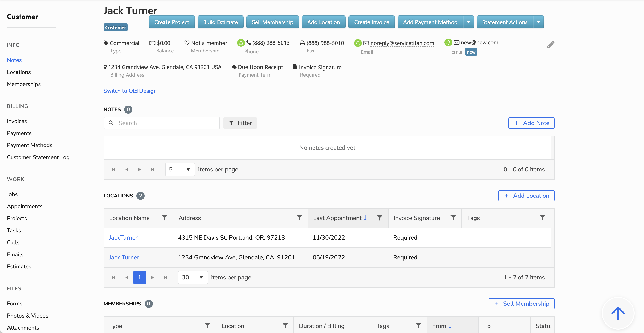The width and height of the screenshot is (644, 333).
Task: Click the Switch to Old Design link
Action: pyautogui.click(x=130, y=91)
